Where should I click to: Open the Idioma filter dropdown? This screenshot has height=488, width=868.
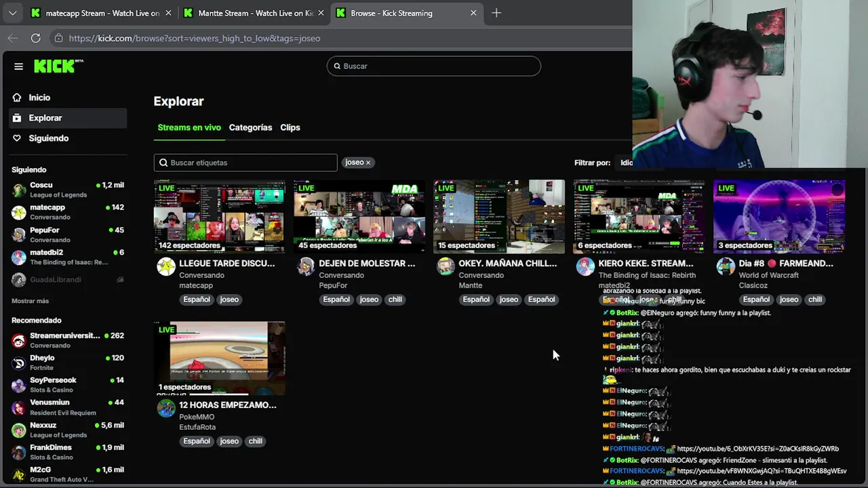(626, 163)
